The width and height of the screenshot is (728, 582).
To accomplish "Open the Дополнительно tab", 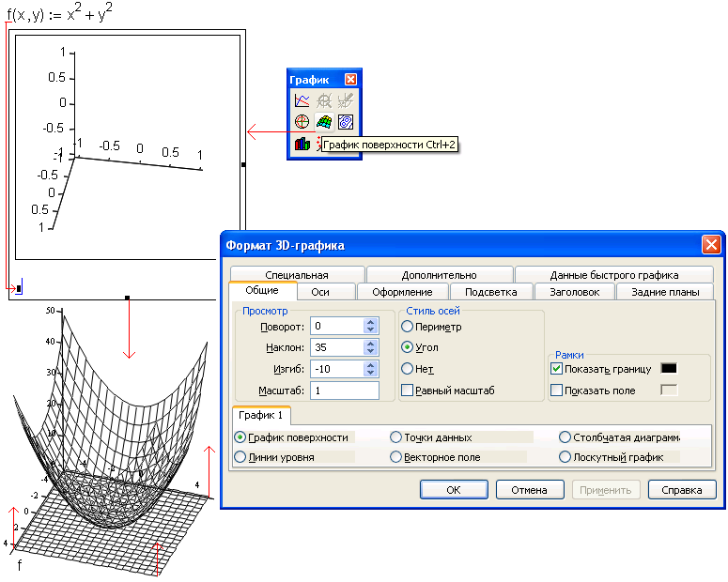I will coord(440,275).
